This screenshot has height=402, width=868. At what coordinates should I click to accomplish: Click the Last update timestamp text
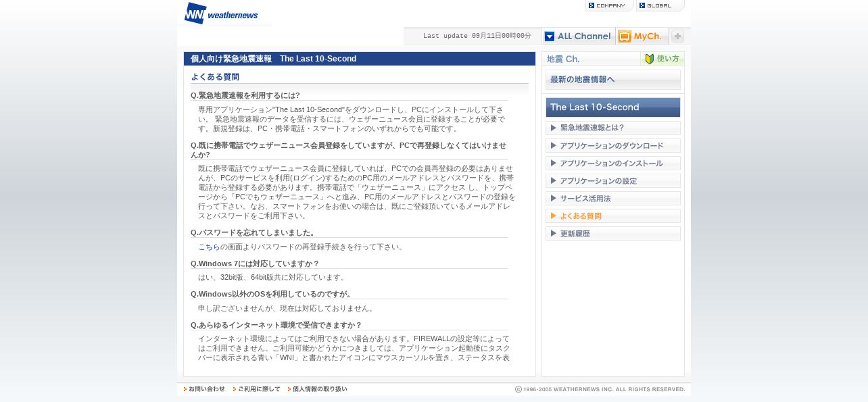[x=477, y=36]
